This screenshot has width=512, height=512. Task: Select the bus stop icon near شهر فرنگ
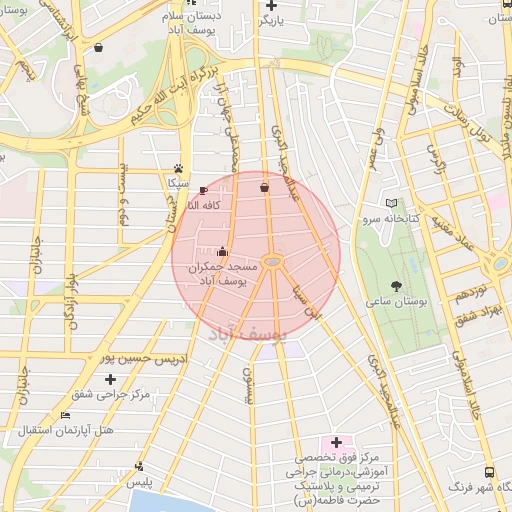(489, 472)
